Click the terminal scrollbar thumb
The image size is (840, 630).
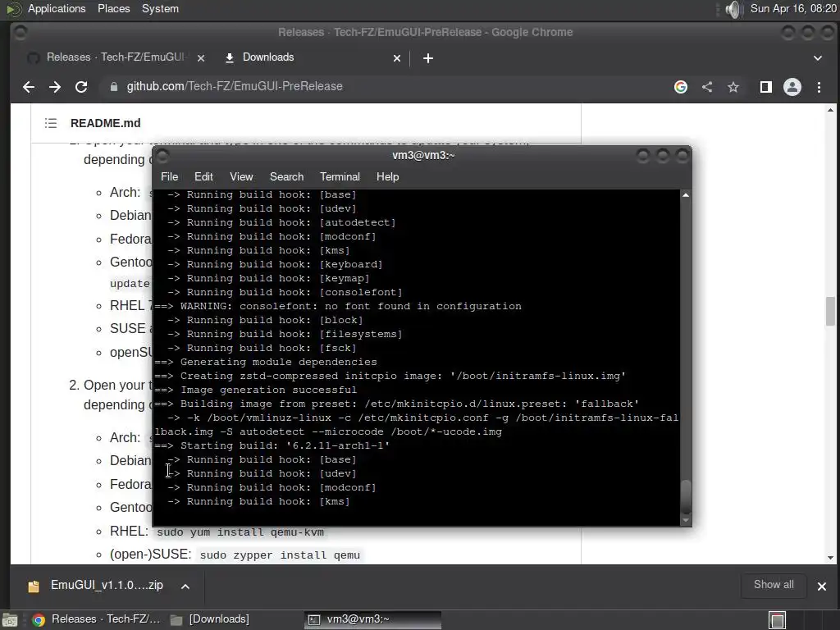pyautogui.click(x=686, y=497)
